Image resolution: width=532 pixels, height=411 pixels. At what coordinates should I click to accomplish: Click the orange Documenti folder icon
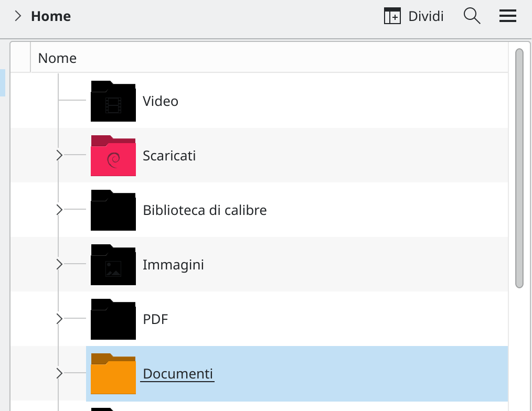pos(113,374)
